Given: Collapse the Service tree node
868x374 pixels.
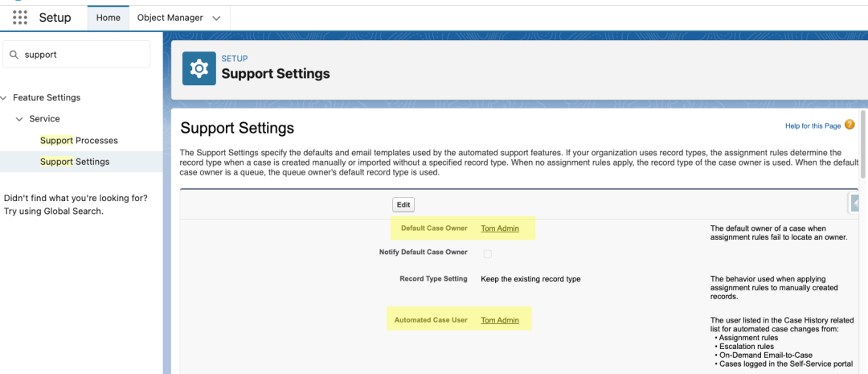Looking at the screenshot, I should [19, 119].
